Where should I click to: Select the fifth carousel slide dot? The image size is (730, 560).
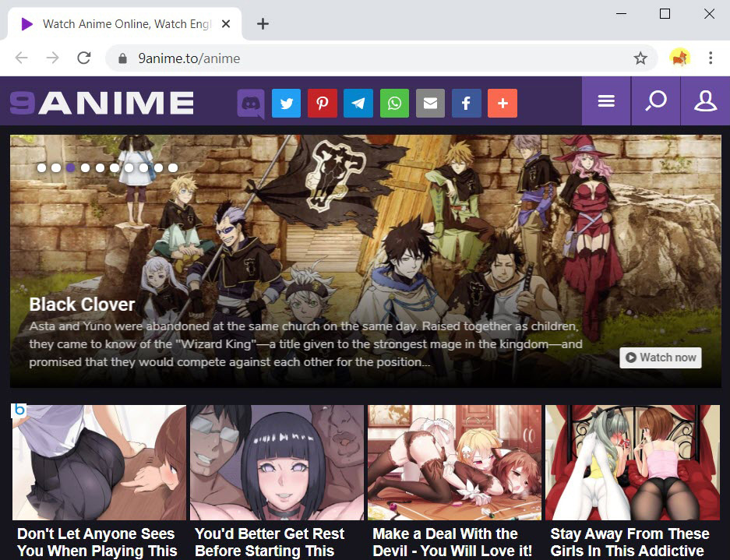click(100, 167)
